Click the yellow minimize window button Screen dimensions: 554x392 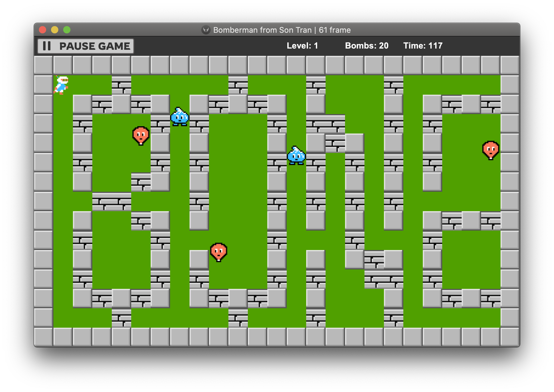55,30
